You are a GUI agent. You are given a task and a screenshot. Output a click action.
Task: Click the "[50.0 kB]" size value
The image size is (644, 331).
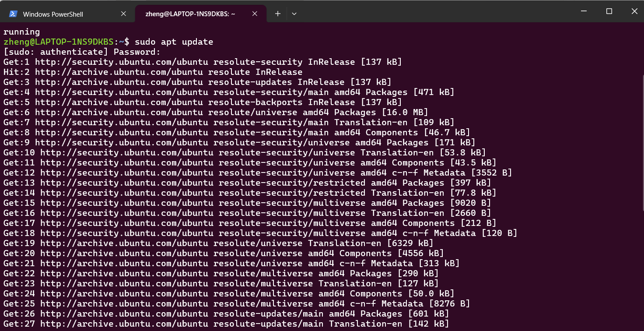(431, 294)
